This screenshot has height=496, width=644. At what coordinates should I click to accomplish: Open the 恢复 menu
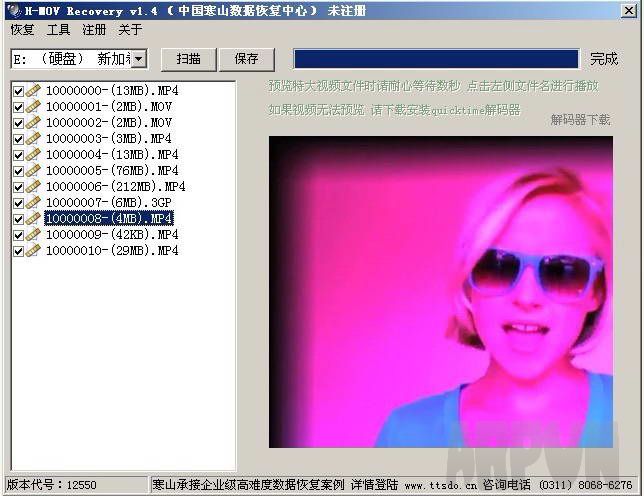22,30
